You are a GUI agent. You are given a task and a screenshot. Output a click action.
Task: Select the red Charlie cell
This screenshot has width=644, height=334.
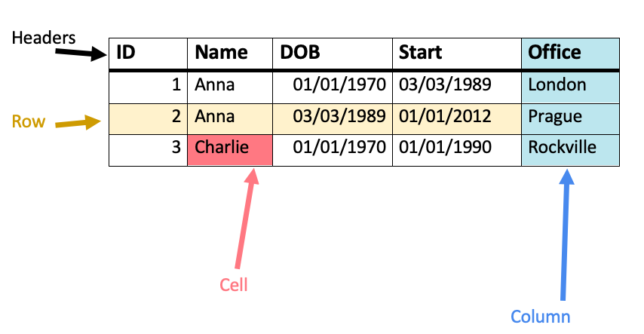click(x=230, y=150)
